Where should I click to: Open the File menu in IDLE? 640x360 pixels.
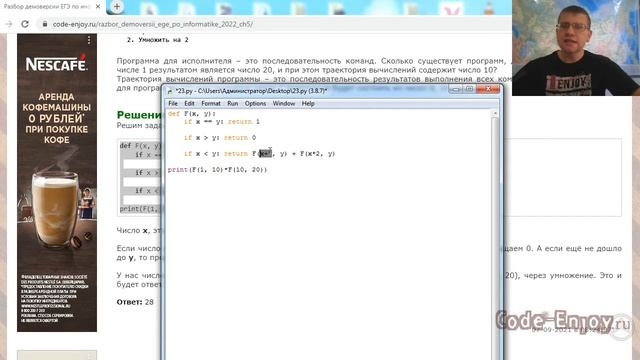pyautogui.click(x=173, y=104)
